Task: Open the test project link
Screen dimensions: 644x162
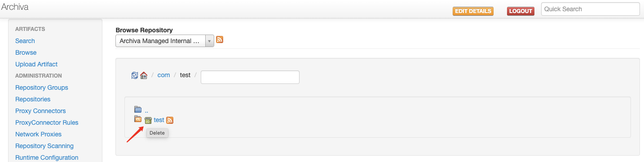Action: [x=159, y=120]
